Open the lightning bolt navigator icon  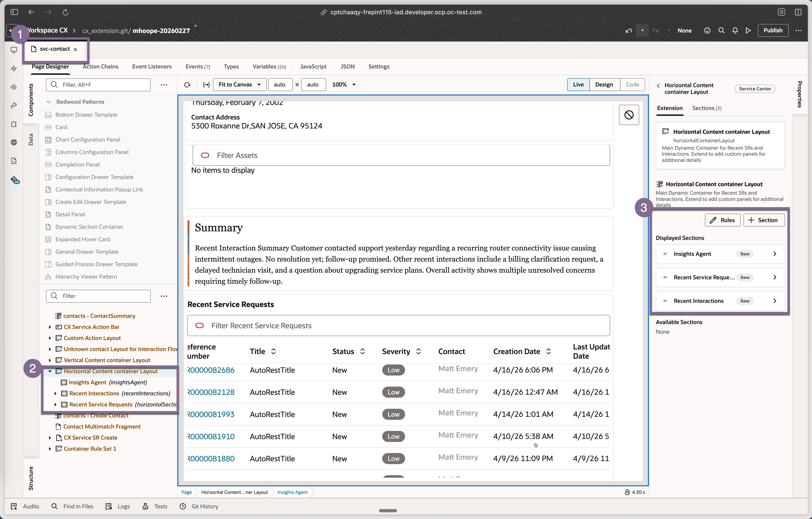point(14,69)
